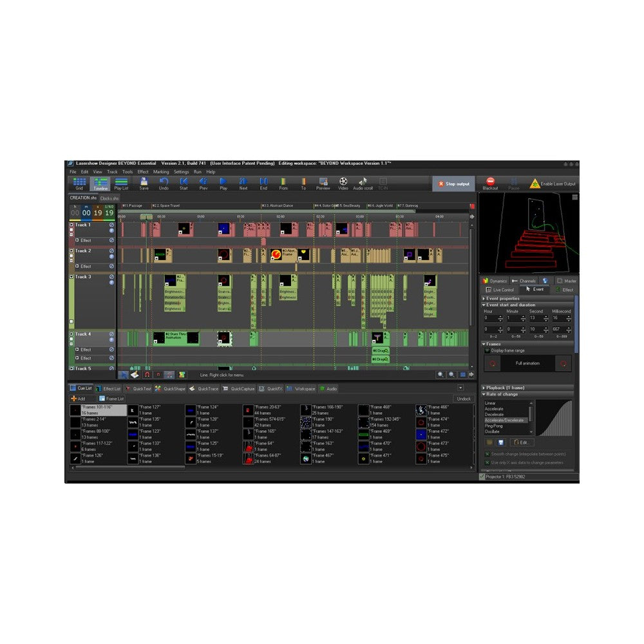644x644 pixels.
Task: Toggle Display frame range checkbox
Action: click(488, 351)
